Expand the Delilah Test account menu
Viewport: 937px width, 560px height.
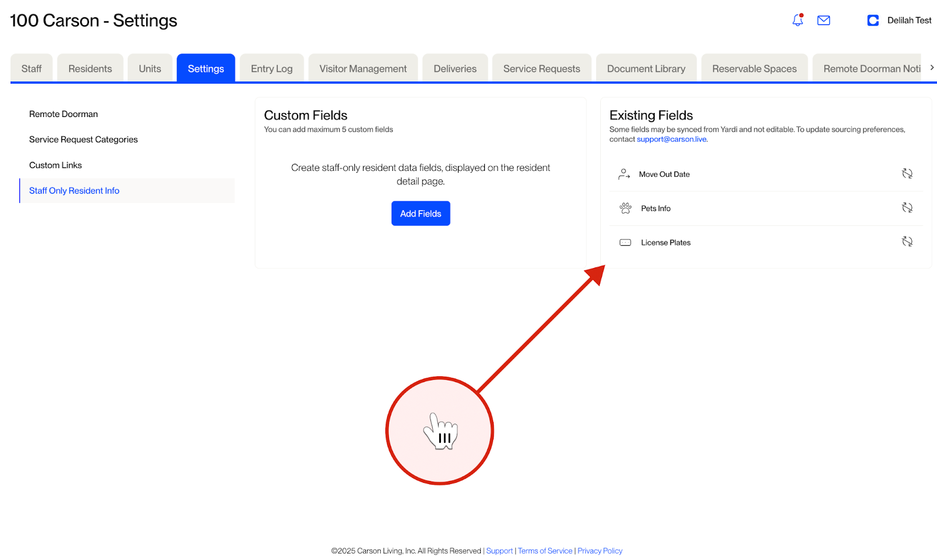pyautogui.click(x=909, y=20)
